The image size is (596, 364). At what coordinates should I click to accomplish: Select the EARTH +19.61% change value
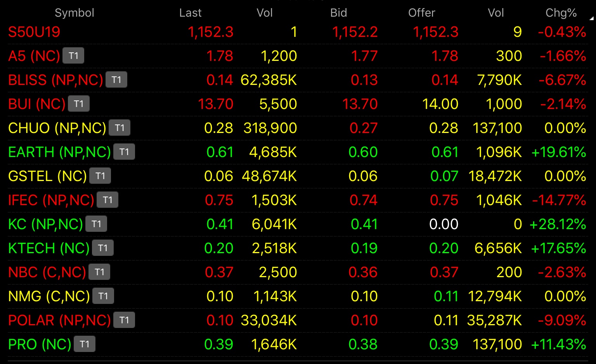click(x=559, y=152)
